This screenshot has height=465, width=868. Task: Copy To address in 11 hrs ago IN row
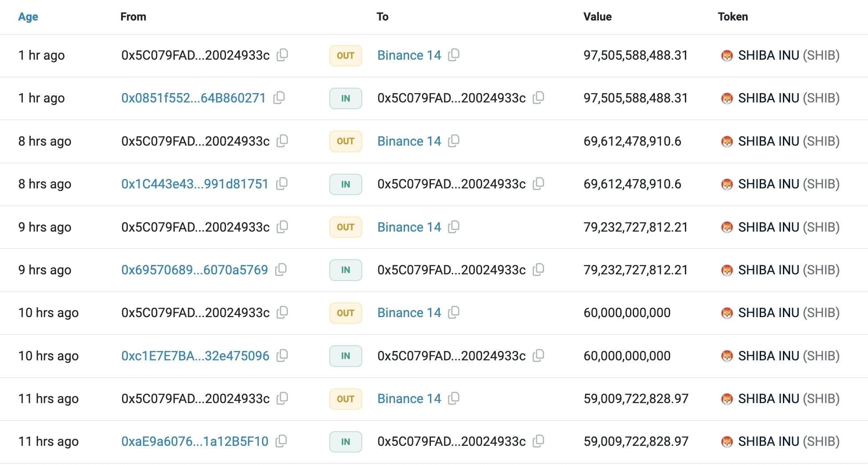(538, 441)
